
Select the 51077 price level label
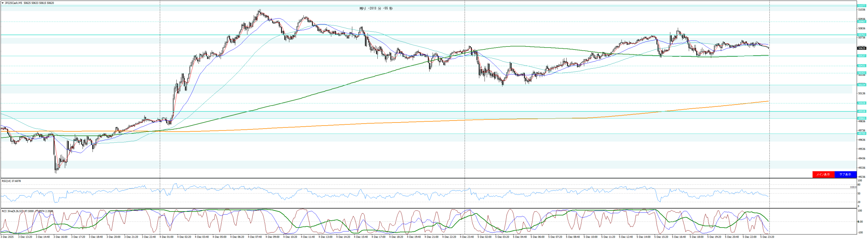[861, 6]
